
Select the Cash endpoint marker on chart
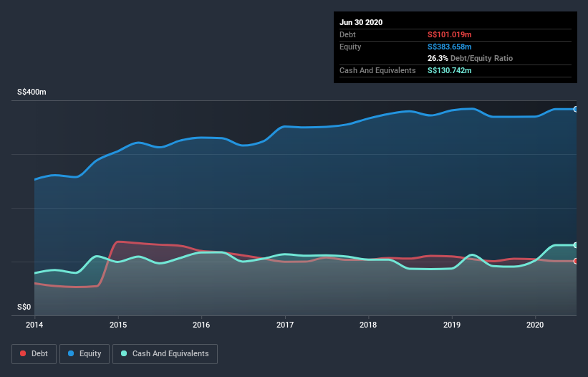point(576,245)
